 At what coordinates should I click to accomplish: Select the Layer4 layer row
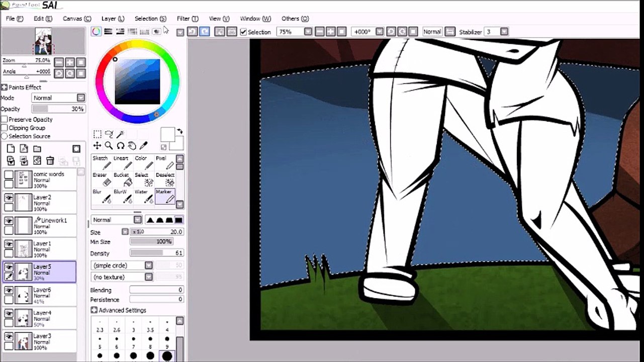coord(39,319)
